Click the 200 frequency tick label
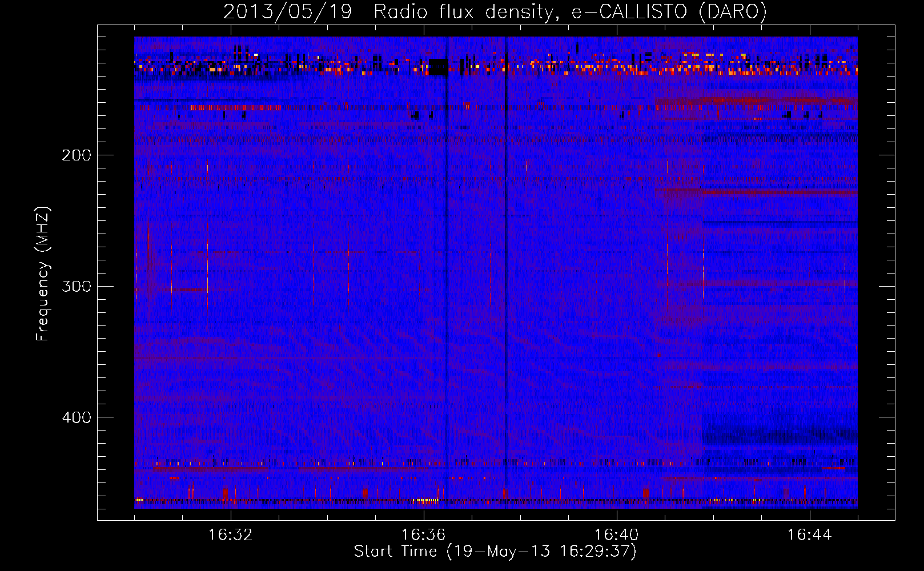Screen dimensions: 924x571 click(x=77, y=155)
